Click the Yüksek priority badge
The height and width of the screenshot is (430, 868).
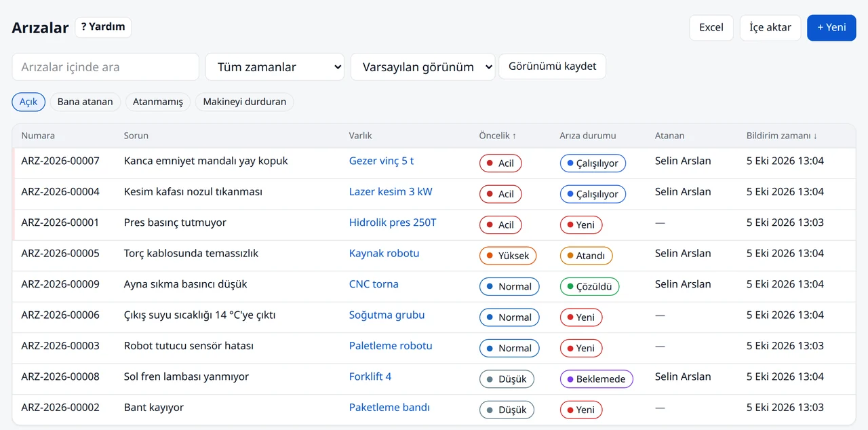coord(508,256)
